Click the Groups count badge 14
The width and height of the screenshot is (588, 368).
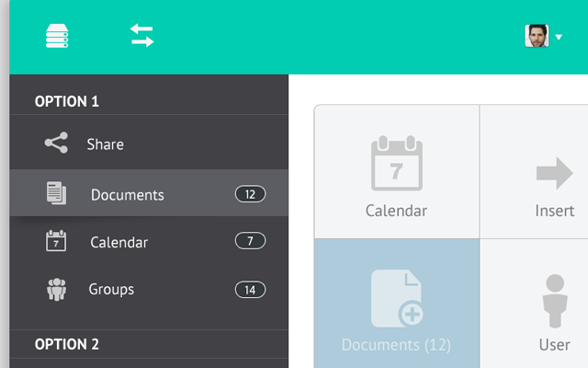click(250, 290)
